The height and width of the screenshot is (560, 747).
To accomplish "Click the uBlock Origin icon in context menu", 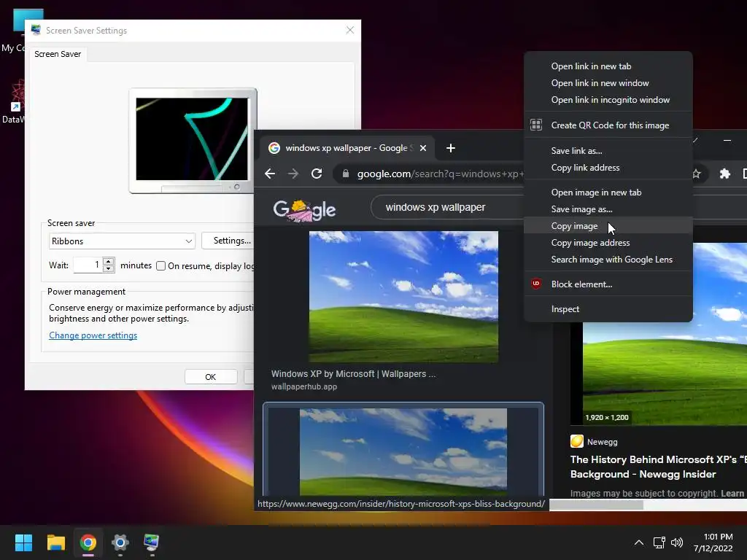I will 536,284.
